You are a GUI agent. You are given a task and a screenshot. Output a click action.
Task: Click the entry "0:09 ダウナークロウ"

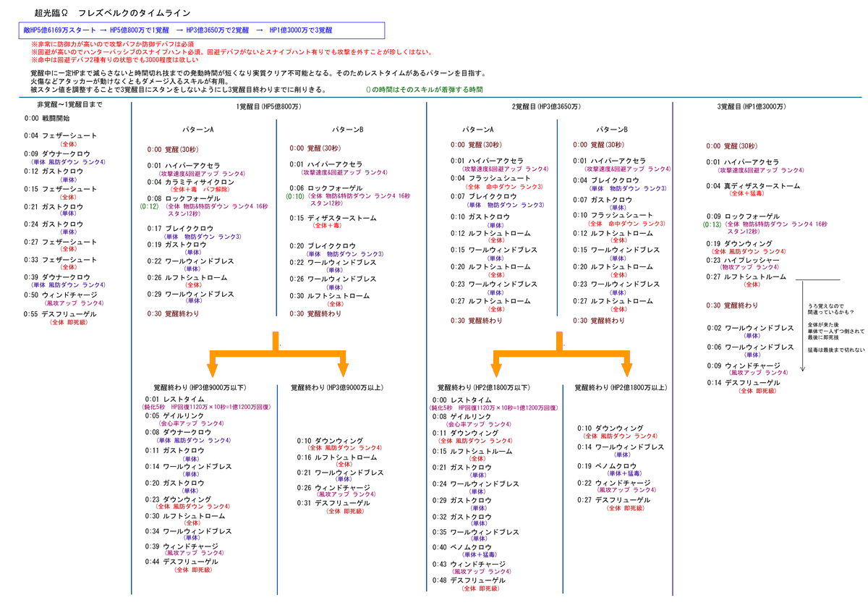(x=57, y=153)
